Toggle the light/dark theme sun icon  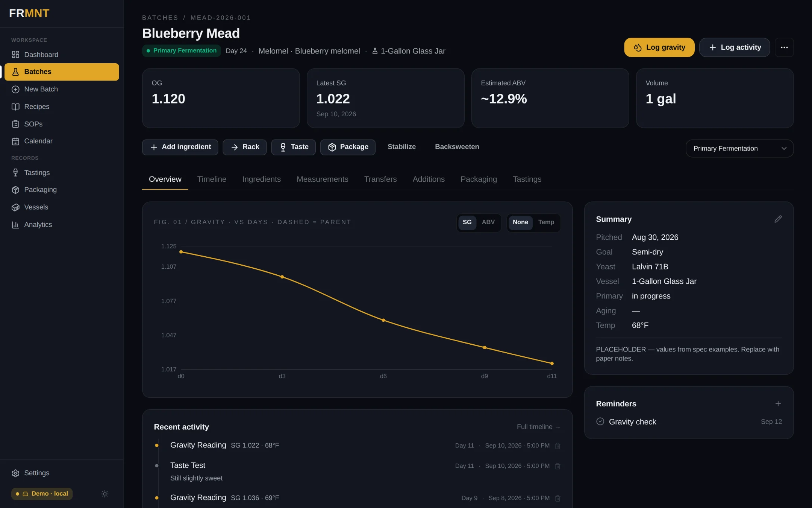[x=105, y=494]
